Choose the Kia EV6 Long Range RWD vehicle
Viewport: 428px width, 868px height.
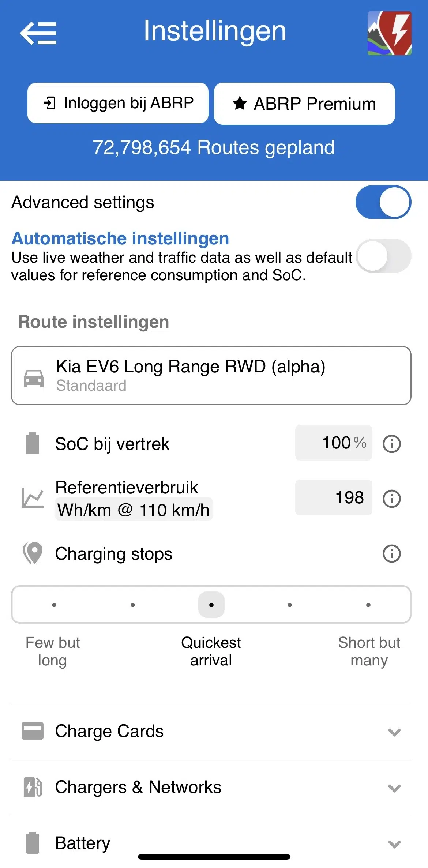coord(211,376)
